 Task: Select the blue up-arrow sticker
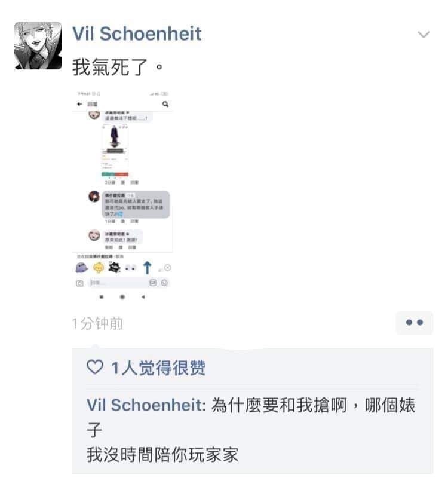pyautogui.click(x=147, y=268)
